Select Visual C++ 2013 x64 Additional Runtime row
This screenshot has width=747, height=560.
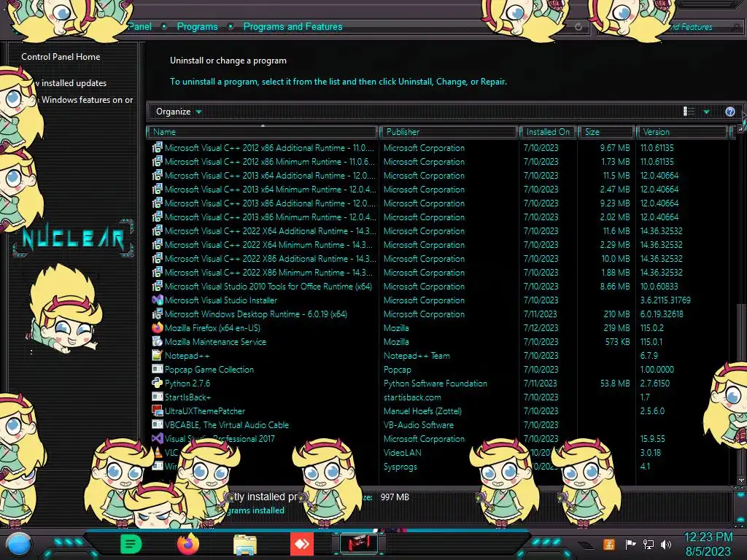tap(438, 175)
